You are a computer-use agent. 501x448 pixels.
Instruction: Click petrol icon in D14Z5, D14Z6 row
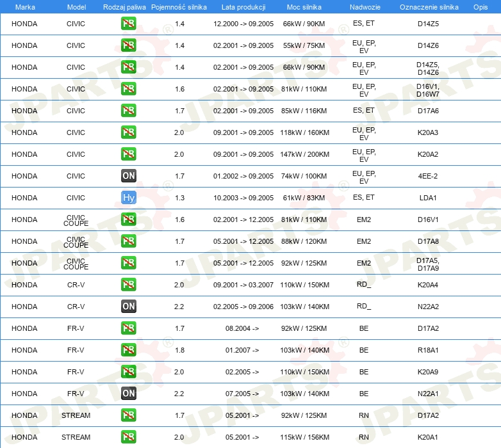[x=128, y=67]
